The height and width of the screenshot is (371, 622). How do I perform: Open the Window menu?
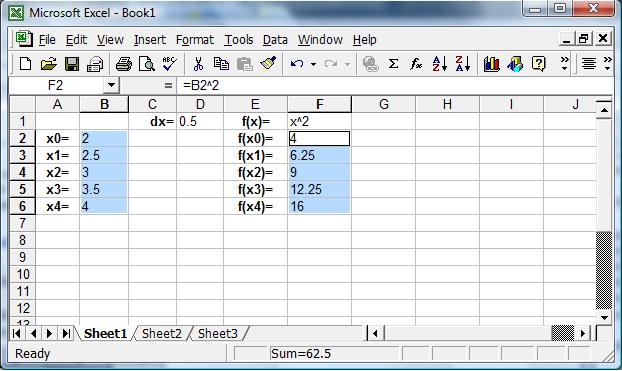pos(320,40)
